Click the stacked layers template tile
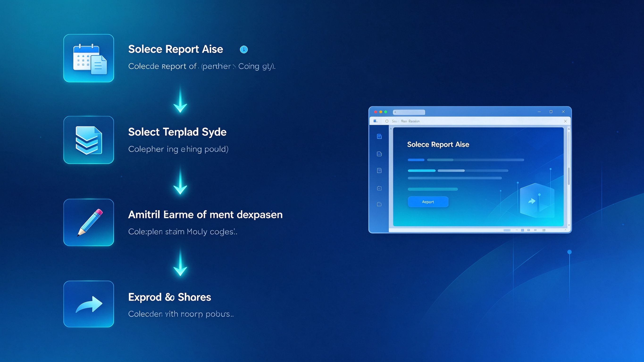 (89, 140)
